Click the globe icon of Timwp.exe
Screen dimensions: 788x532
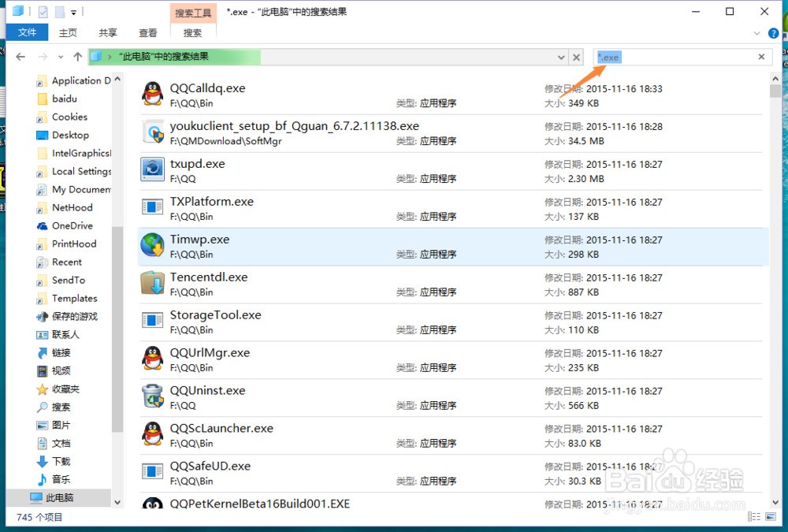tap(152, 244)
